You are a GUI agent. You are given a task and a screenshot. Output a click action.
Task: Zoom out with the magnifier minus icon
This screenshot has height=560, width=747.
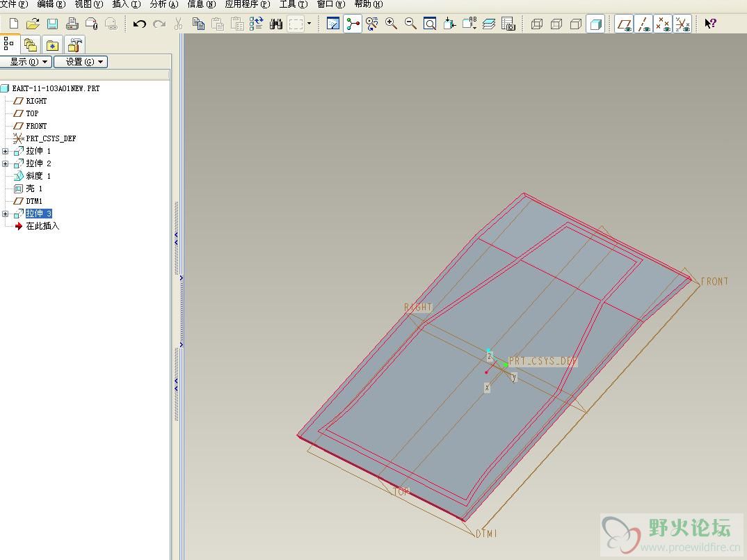[x=410, y=24]
